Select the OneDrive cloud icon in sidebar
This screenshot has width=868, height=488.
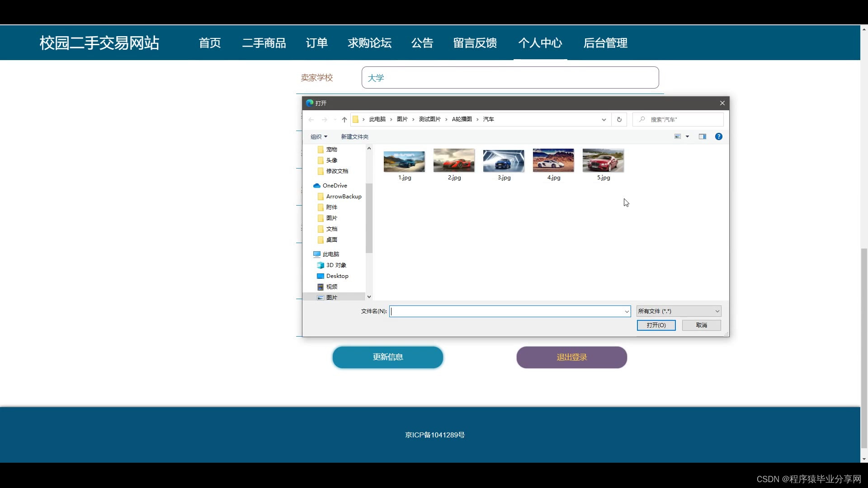click(317, 186)
